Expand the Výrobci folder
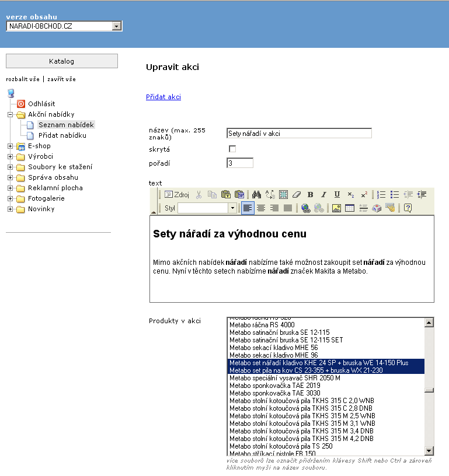The height and width of the screenshot is (476, 449). (11, 157)
